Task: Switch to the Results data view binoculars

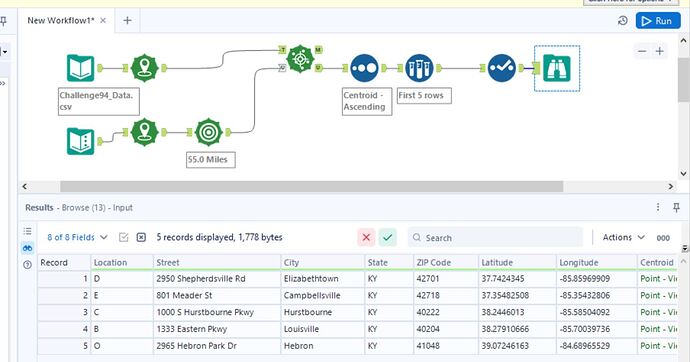Action: (x=27, y=248)
